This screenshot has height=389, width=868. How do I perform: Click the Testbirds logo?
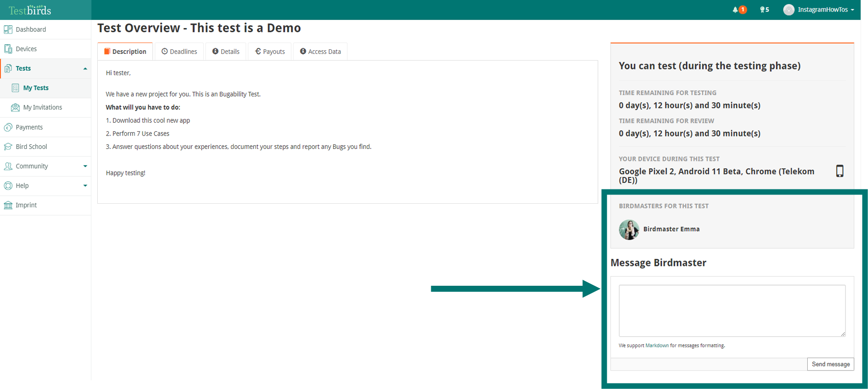pyautogui.click(x=30, y=10)
